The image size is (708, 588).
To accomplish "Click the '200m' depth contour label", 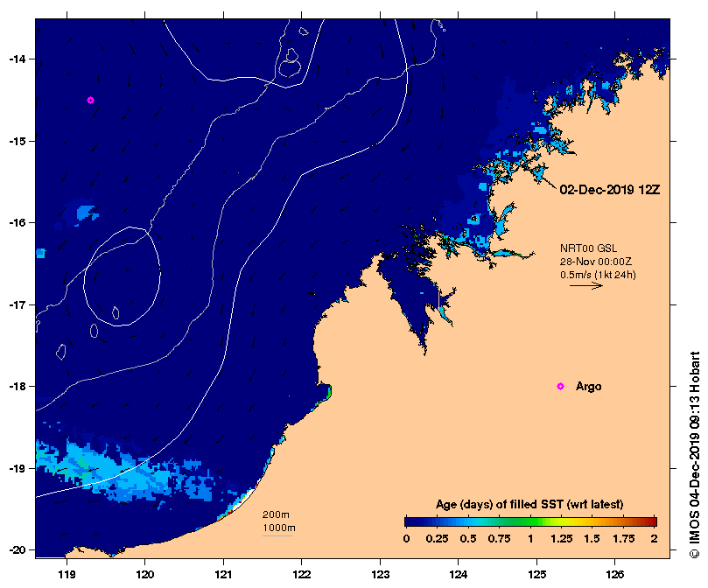I will pyautogui.click(x=276, y=514).
